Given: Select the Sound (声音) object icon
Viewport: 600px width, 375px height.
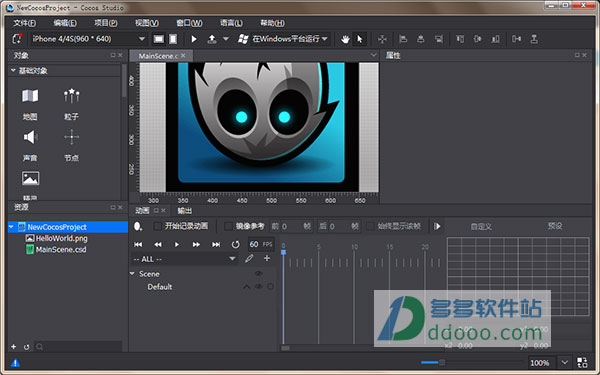Looking at the screenshot, I should click(x=30, y=137).
